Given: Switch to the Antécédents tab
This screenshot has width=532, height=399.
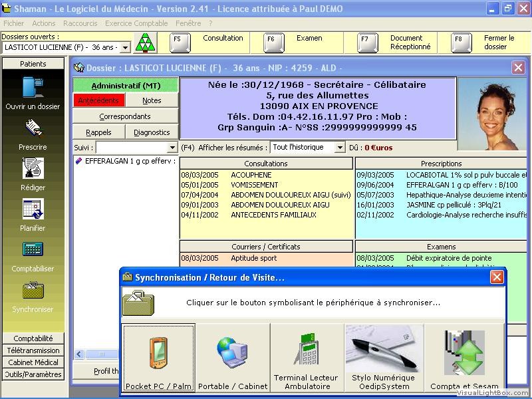Looking at the screenshot, I should pyautogui.click(x=98, y=100).
